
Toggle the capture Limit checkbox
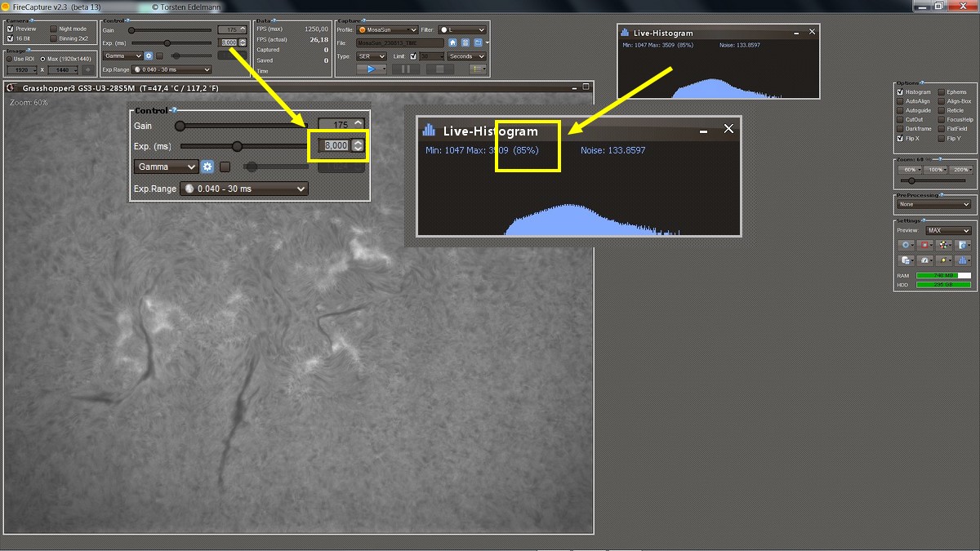[413, 56]
